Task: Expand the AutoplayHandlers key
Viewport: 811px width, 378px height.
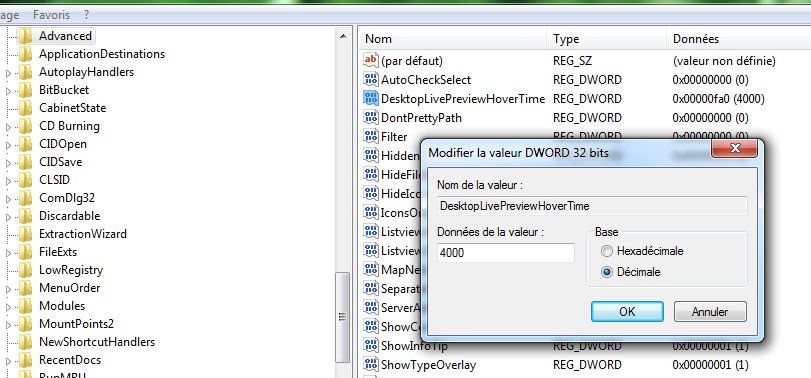Action: pyautogui.click(x=8, y=73)
